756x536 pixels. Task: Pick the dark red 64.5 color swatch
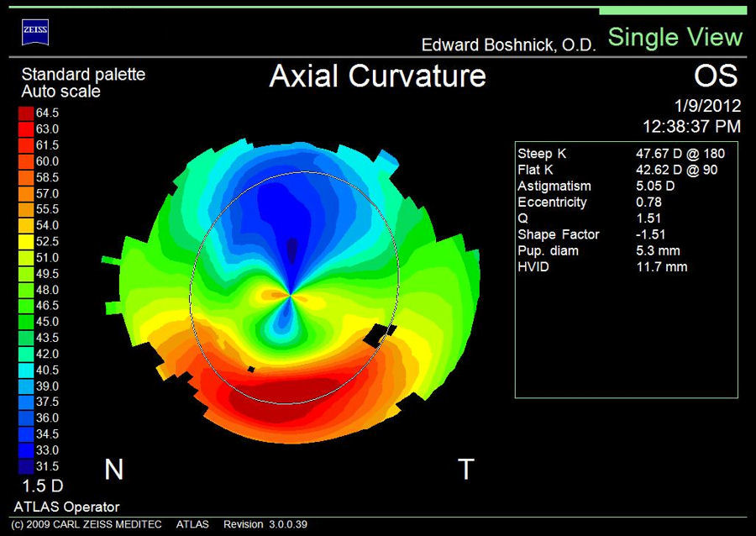click(26, 113)
